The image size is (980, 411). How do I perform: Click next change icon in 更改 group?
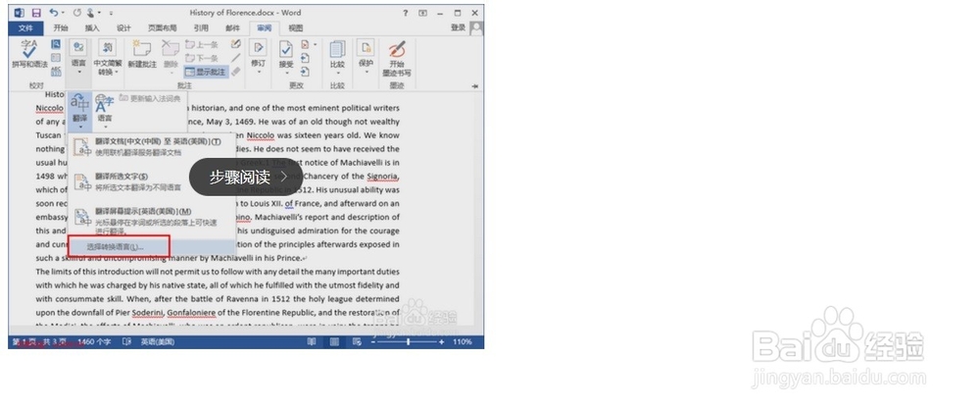pos(305,72)
